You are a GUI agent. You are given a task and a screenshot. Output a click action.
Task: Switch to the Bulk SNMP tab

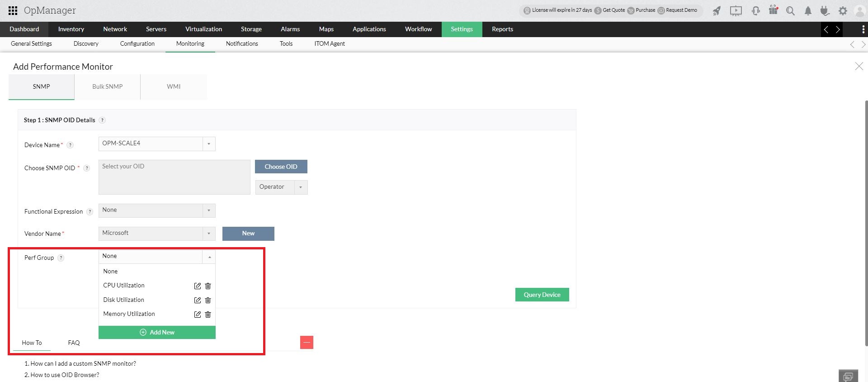[x=108, y=87]
